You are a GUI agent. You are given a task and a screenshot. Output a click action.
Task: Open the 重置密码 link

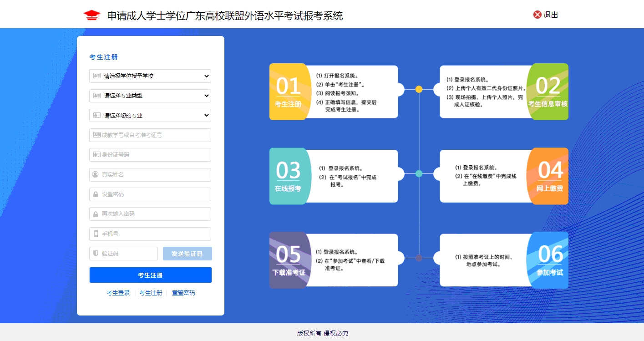[x=183, y=293]
